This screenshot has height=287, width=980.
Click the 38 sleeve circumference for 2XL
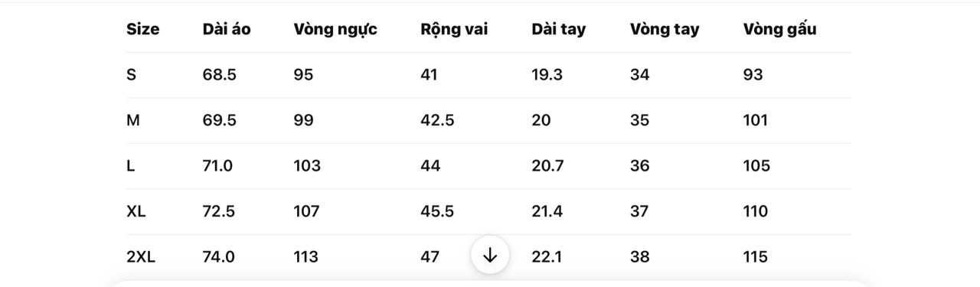tap(640, 257)
